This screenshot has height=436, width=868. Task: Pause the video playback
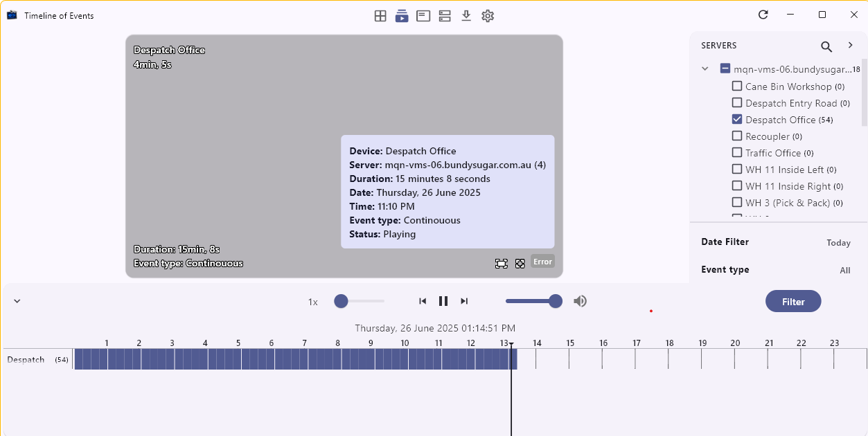pos(443,301)
